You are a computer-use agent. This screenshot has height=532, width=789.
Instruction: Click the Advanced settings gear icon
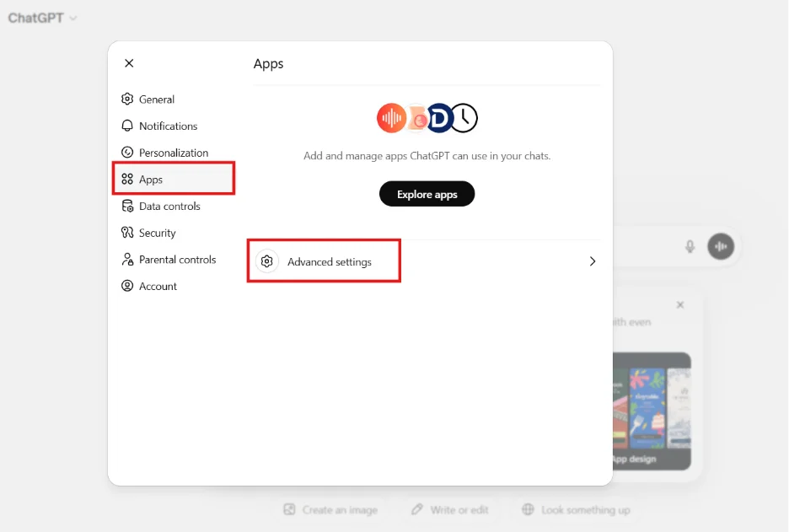266,261
